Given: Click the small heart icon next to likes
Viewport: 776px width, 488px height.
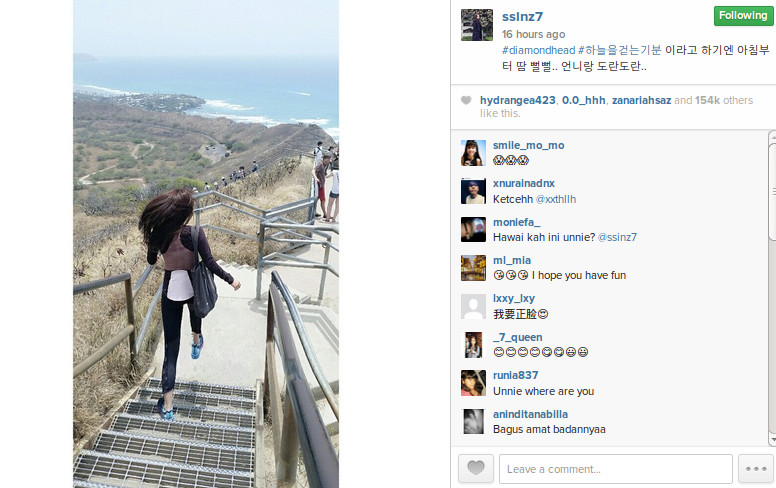Looking at the screenshot, I should click(x=466, y=100).
